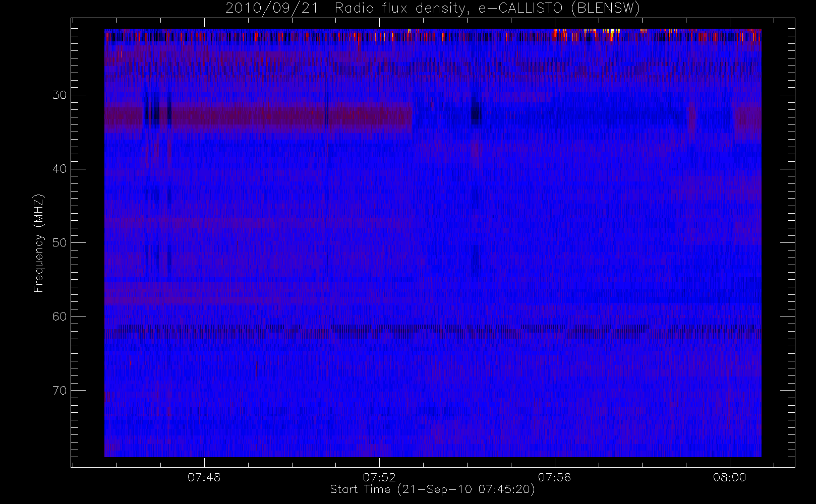
Task: Select the 07:52 time axis label
Action: (x=379, y=477)
